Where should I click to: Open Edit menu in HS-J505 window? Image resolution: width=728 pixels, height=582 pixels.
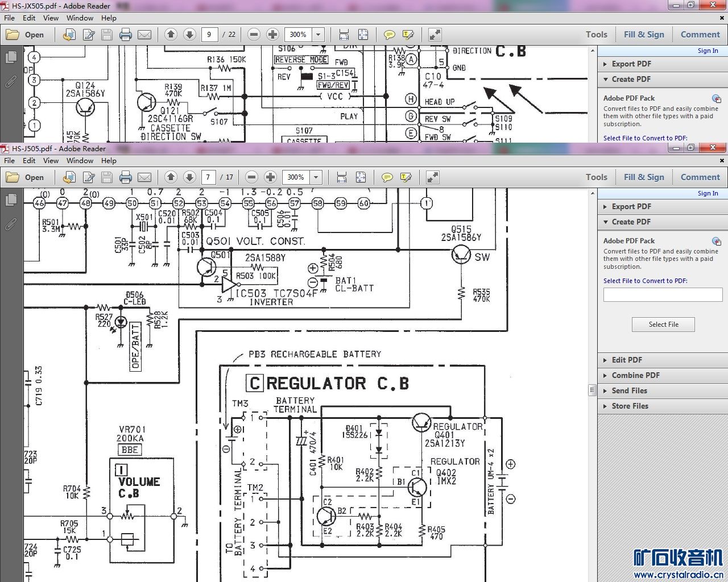[x=29, y=160]
